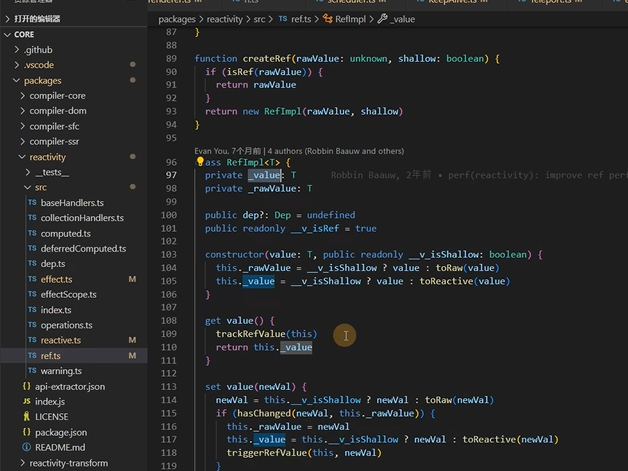Click createRef function name on line 89
This screenshot has height=471, width=628.
tap(267, 58)
